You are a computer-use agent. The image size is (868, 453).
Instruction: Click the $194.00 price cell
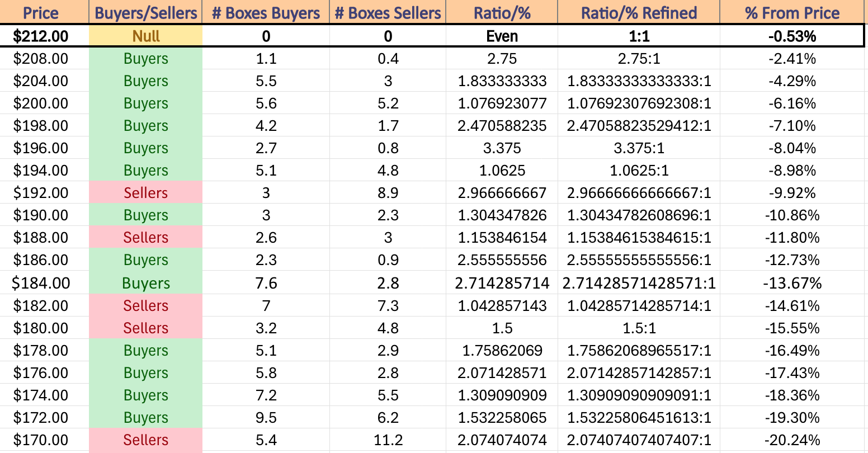tap(45, 170)
